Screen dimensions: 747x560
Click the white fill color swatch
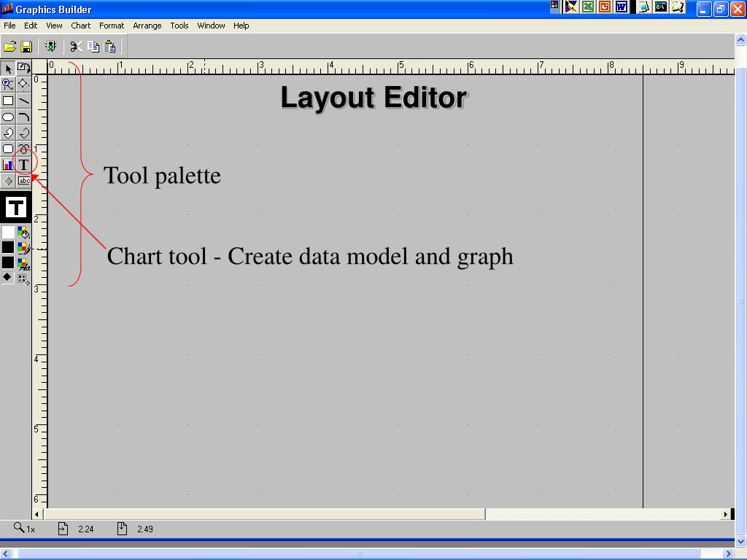7,233
